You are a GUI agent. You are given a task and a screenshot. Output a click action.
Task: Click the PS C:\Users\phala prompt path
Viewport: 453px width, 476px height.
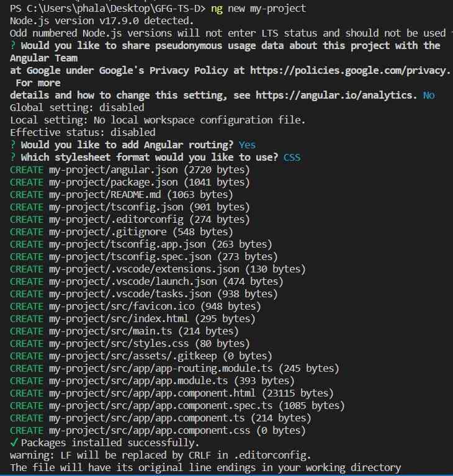[107, 9]
